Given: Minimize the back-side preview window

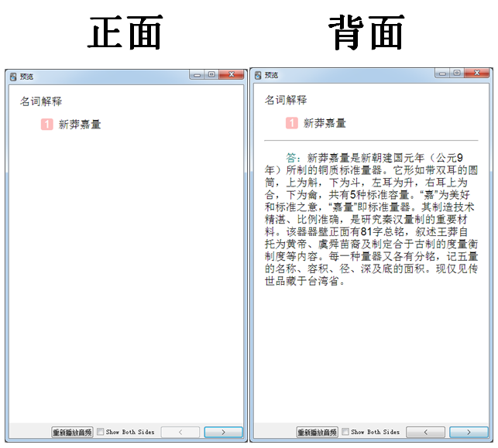Looking at the screenshot, I should (x=442, y=73).
